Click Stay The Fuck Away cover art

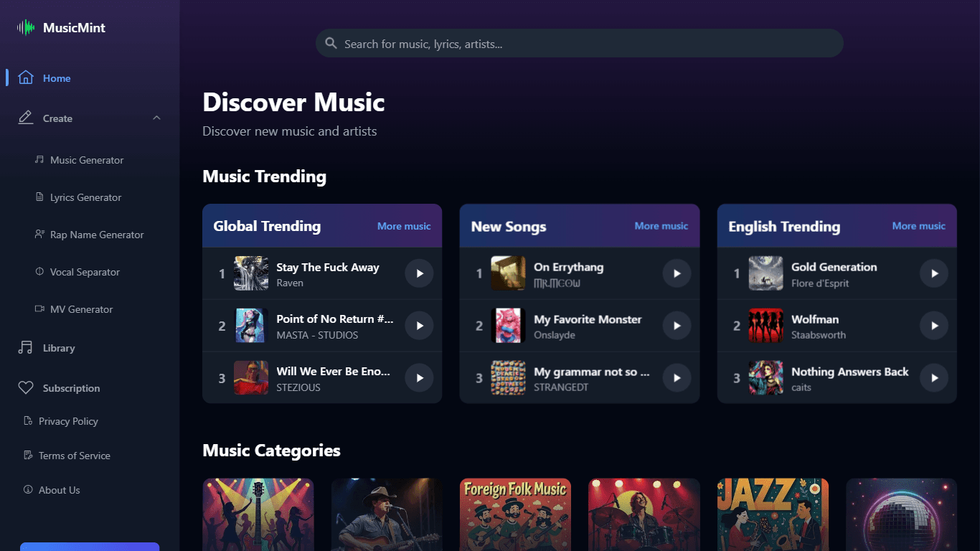pyautogui.click(x=251, y=273)
